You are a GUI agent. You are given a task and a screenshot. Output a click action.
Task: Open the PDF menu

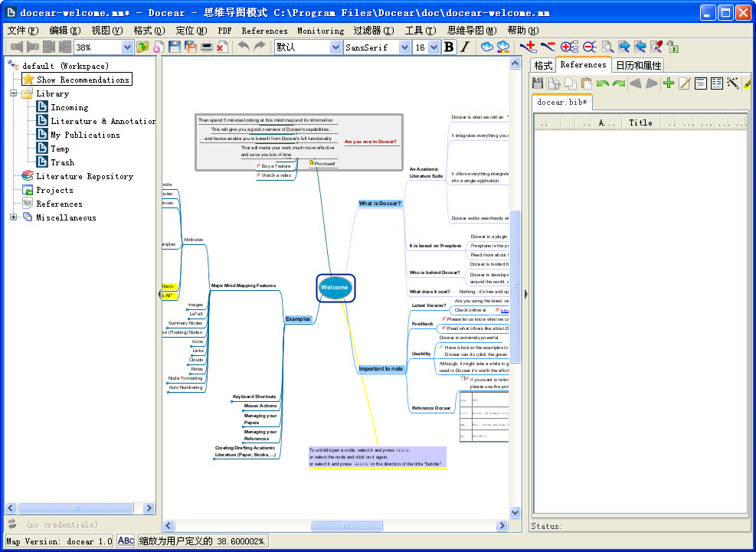224,31
